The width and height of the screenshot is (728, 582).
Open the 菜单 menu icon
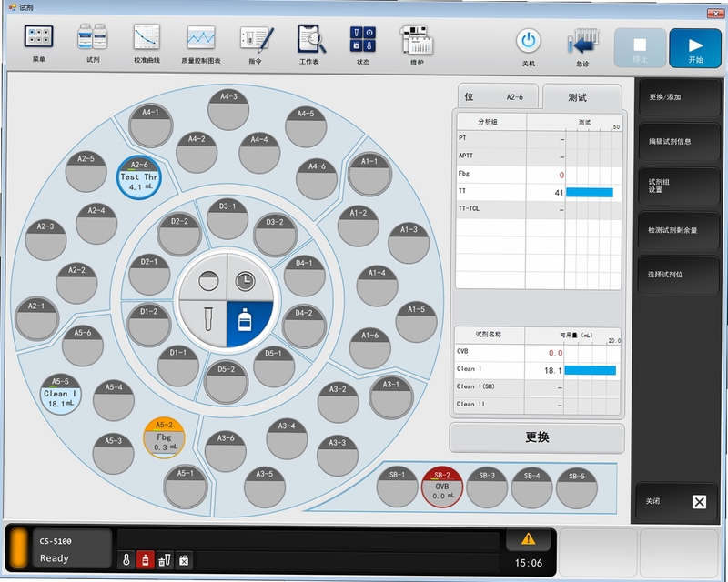tap(39, 37)
